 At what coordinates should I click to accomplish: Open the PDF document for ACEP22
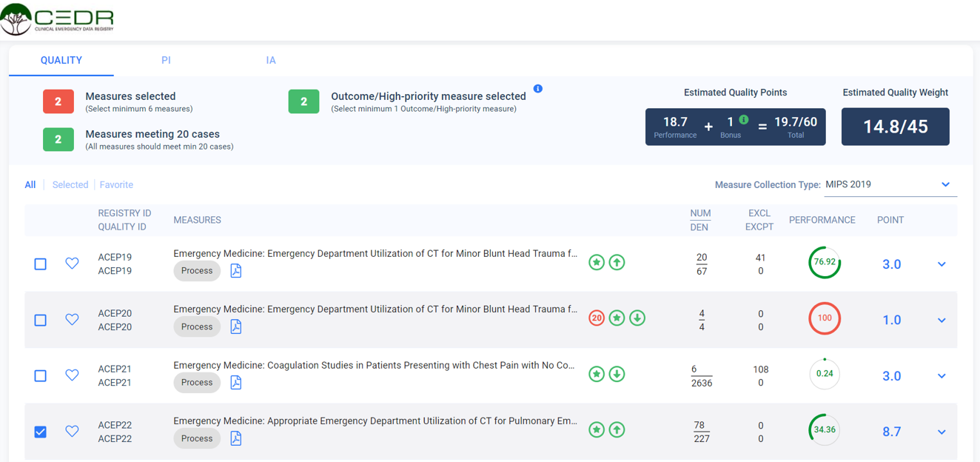pos(236,438)
